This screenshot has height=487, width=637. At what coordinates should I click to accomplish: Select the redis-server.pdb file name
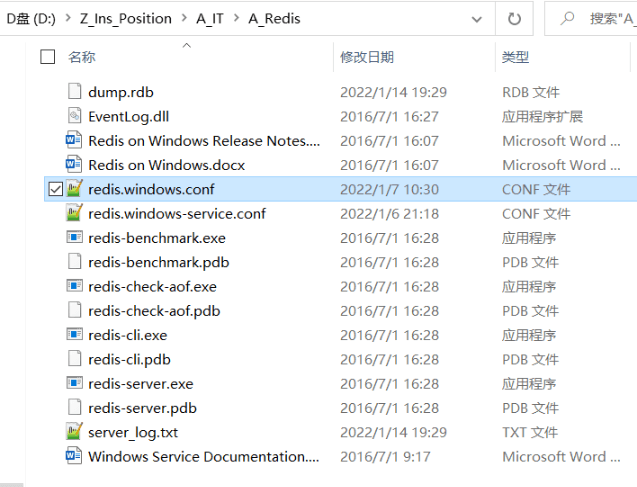click(x=143, y=408)
